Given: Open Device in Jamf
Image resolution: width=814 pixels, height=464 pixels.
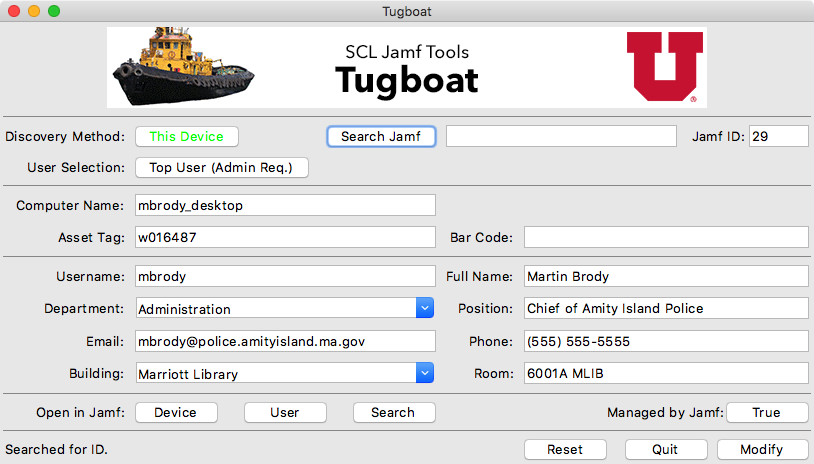Looking at the screenshot, I should pos(176,413).
